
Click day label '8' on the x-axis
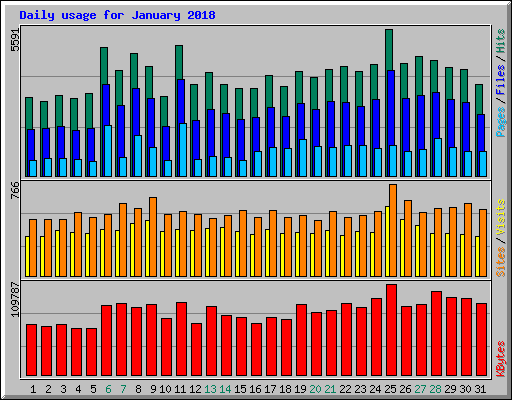pyautogui.click(x=138, y=389)
